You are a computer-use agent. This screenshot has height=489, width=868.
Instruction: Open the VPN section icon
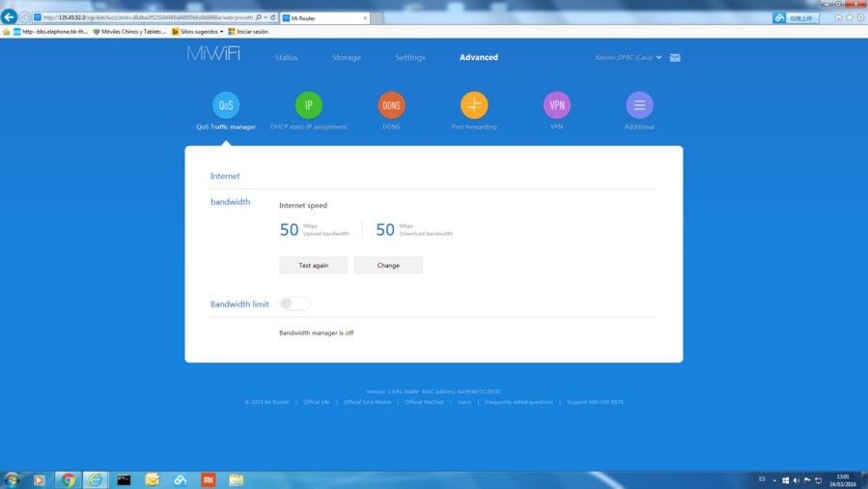(557, 105)
